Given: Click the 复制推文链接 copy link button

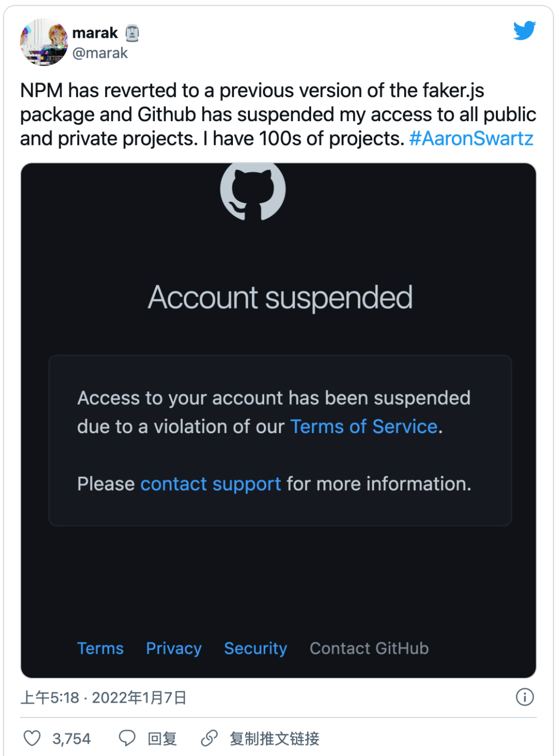Looking at the screenshot, I should 274,738.
